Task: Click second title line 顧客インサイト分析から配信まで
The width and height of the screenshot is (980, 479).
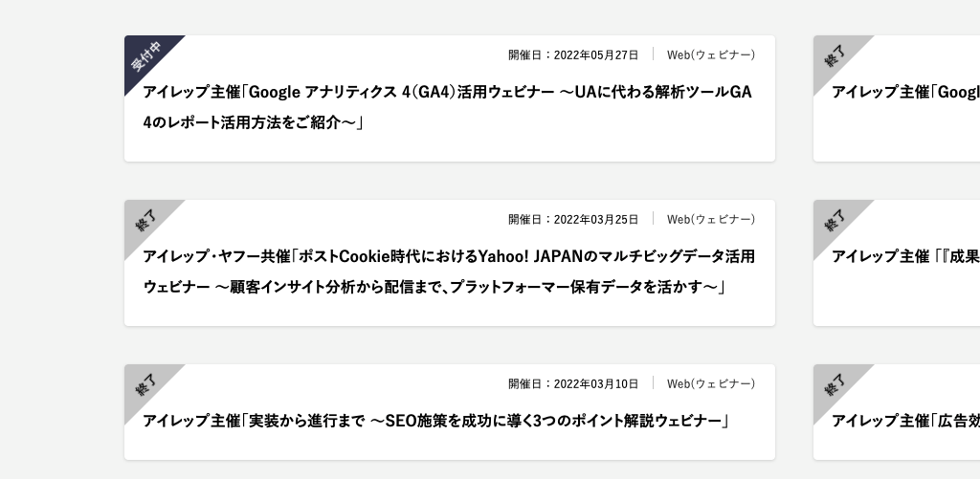Action: click(x=434, y=287)
